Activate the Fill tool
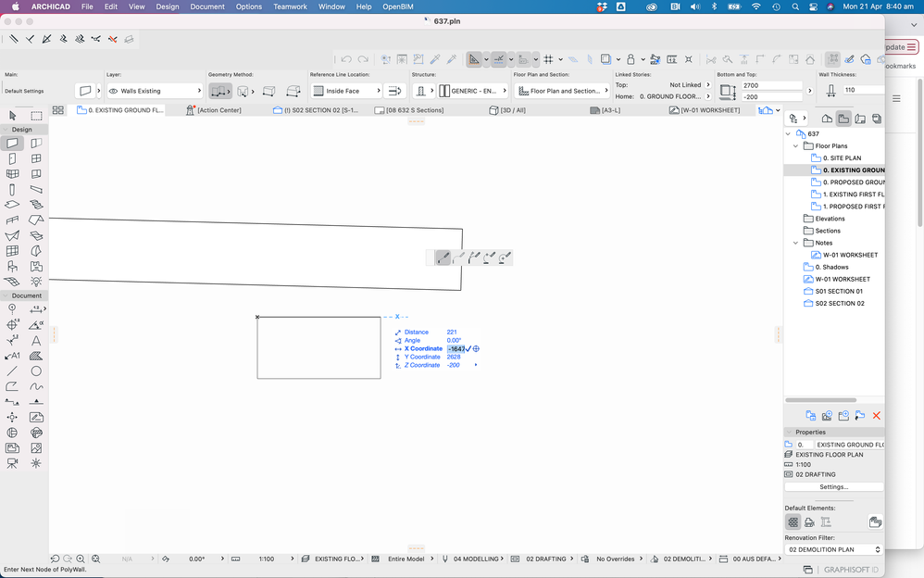The image size is (924, 578). [36, 356]
